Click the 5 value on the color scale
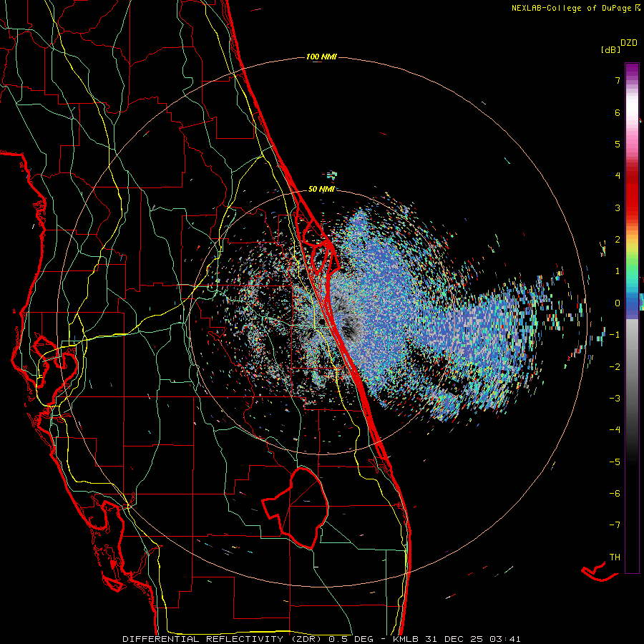Viewport: 644px width, 644px height. click(618, 144)
